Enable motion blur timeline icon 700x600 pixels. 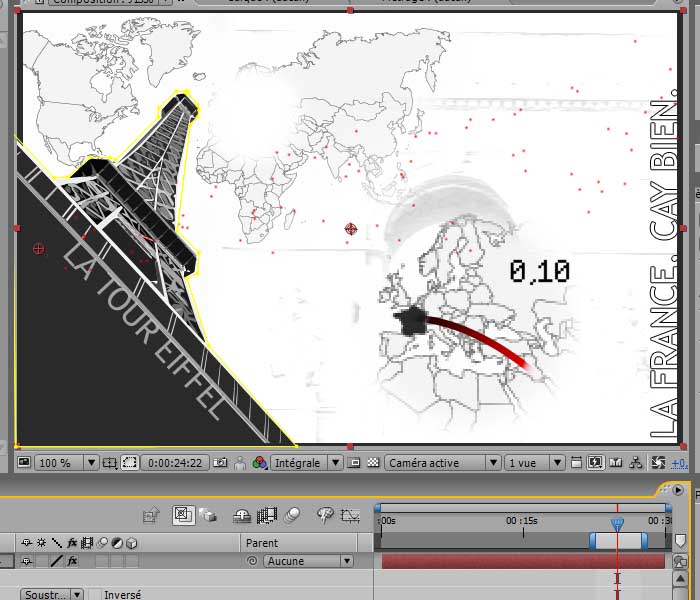(x=292, y=516)
